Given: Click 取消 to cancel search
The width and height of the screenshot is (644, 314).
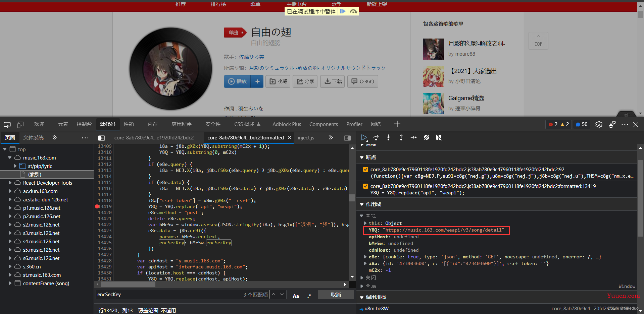Looking at the screenshot, I should click(336, 295).
